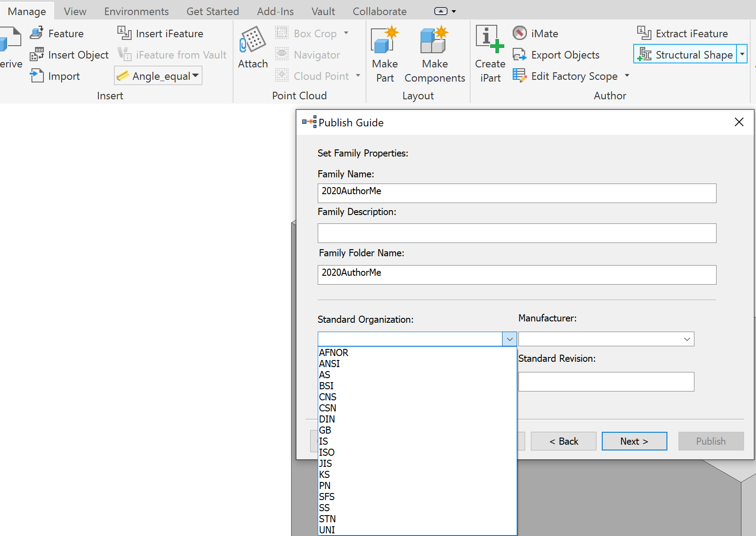Click the Navigator icon
Viewport: 756px width, 536px height.
282,54
